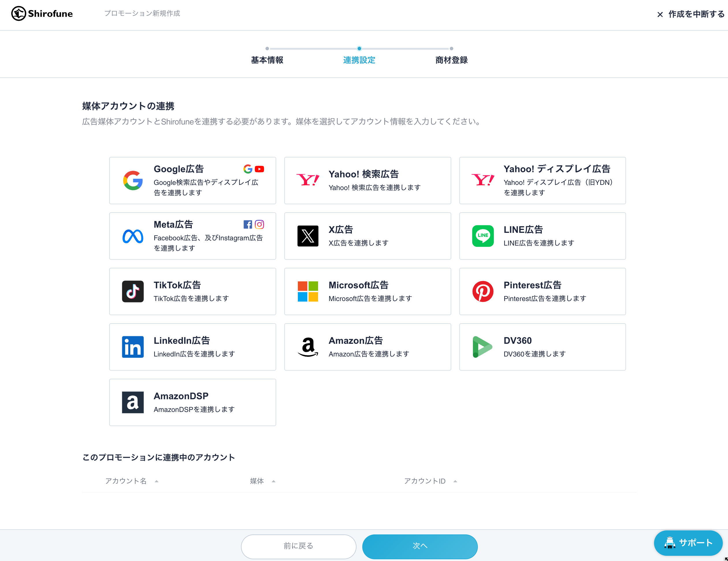The width and height of the screenshot is (728, 561).
Task: Click description DV360を連携します
Action: [534, 354]
